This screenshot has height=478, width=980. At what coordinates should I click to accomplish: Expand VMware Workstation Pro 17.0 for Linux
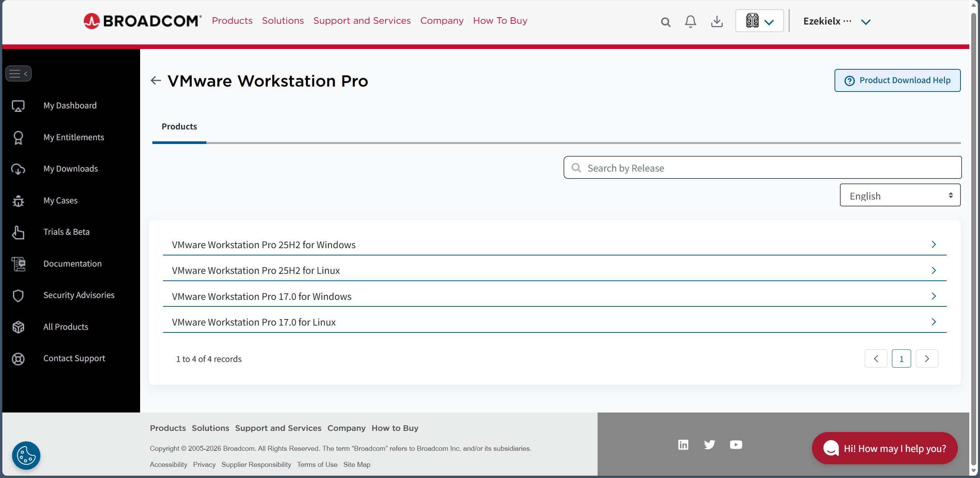(x=554, y=322)
